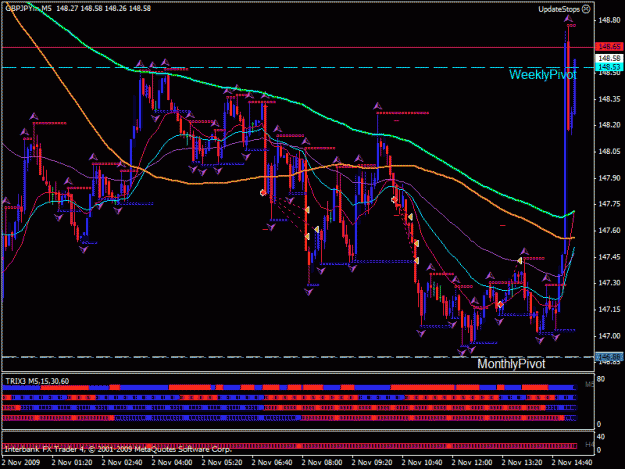625x469 pixels.
Task: Select the H4 label right of lower indicator bar
Action: pyautogui.click(x=590, y=444)
